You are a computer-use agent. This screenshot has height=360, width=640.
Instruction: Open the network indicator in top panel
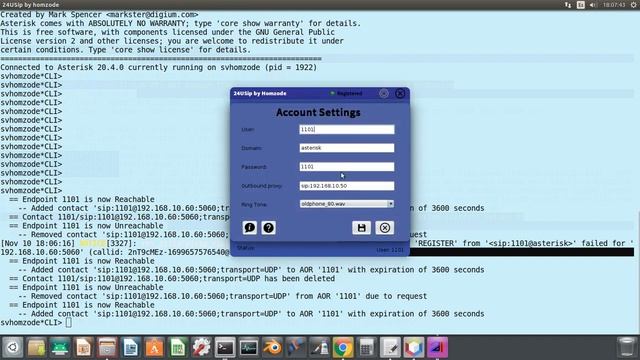tap(568, 5)
